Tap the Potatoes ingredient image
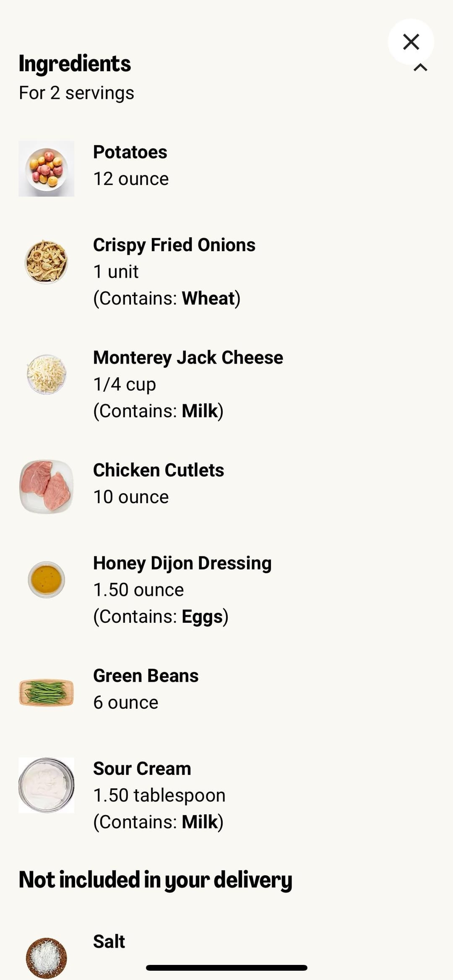Image resolution: width=453 pixels, height=980 pixels. coord(46,169)
